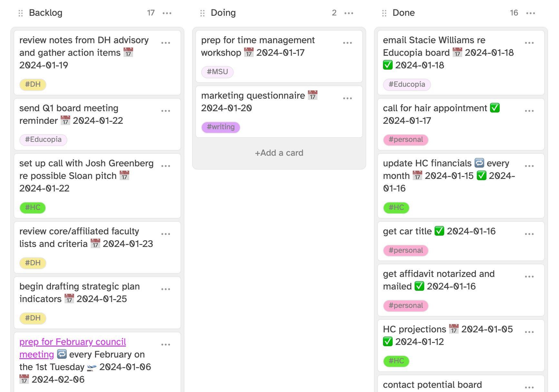The height and width of the screenshot is (392, 559).
Task: Click the drag handle beside the Backlog column title
Action: tap(21, 13)
